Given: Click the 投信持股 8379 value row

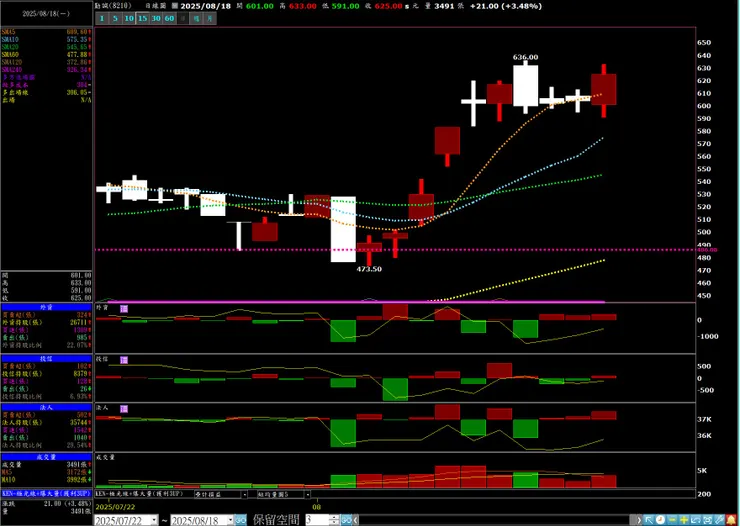Looking at the screenshot, I should [x=46, y=374].
